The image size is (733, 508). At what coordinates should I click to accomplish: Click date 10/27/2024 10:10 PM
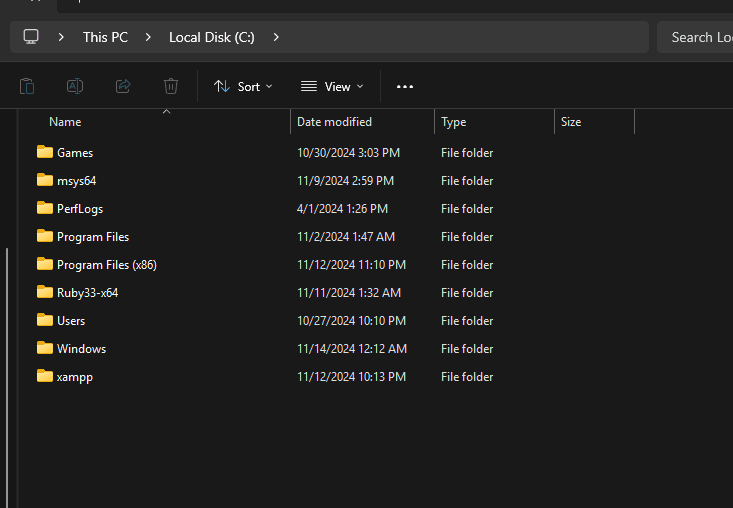(x=352, y=321)
